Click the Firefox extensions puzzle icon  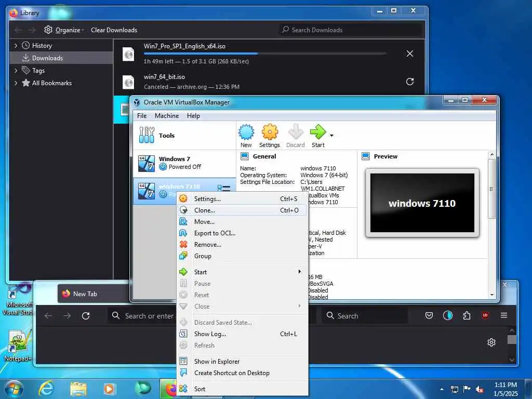coord(467,316)
